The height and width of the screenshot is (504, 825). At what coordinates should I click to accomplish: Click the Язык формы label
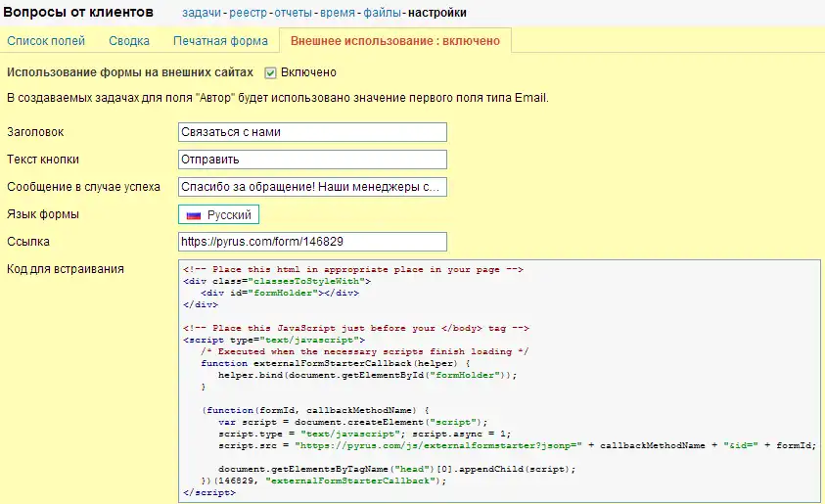[x=43, y=214]
